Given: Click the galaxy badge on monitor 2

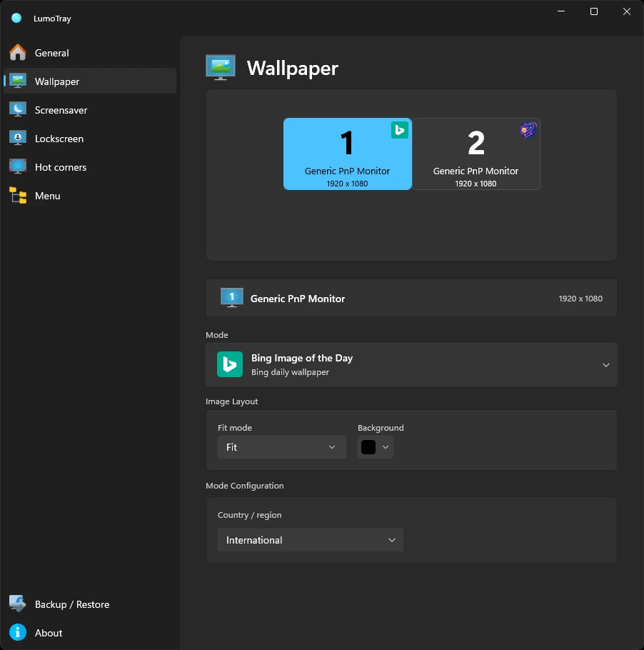Looking at the screenshot, I should [x=528, y=130].
